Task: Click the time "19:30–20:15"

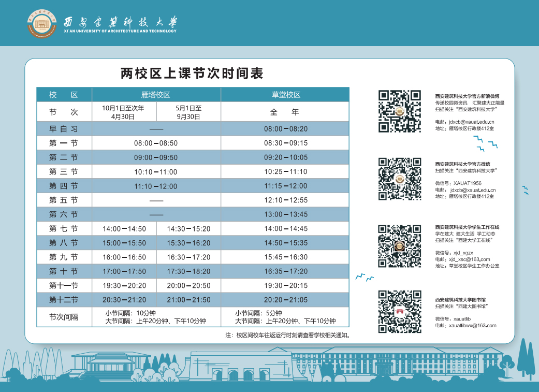Action: pos(286,286)
